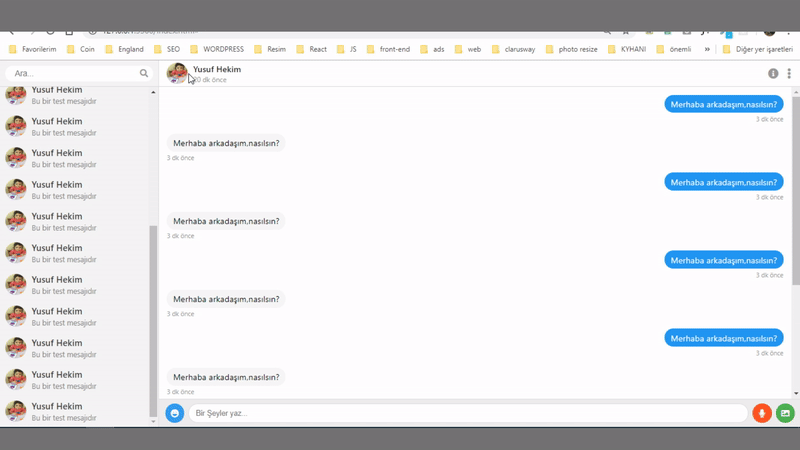Open the web bookmark folder

467,49
